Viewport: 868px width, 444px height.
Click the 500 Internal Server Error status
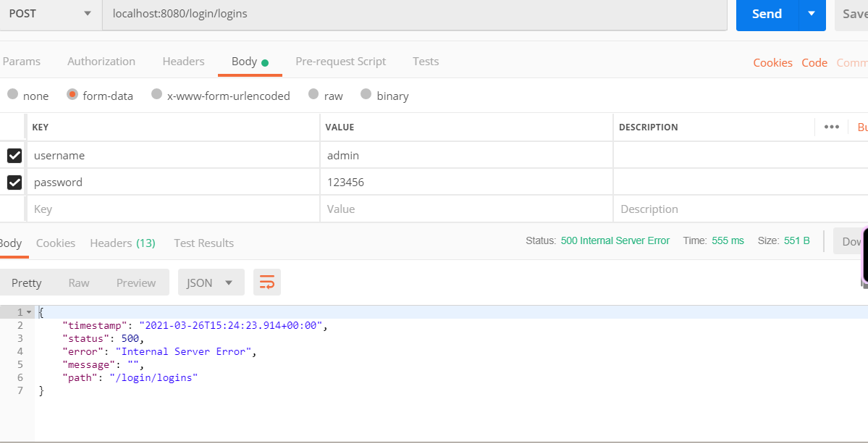(615, 240)
